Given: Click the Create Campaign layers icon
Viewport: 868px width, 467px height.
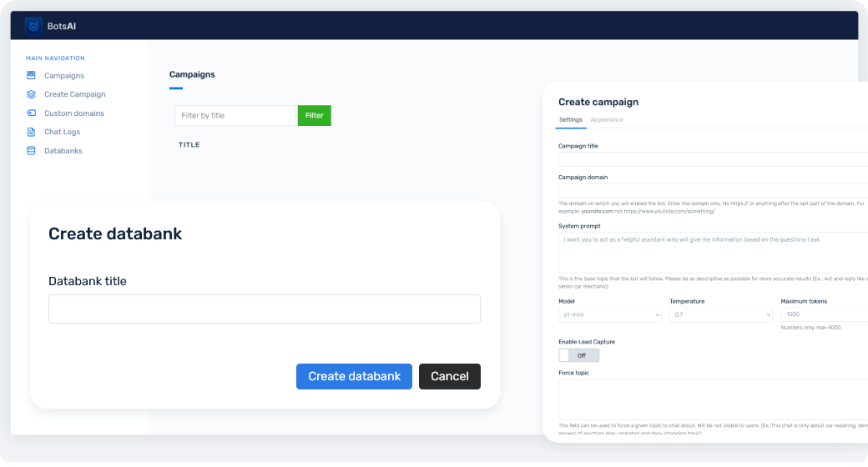Looking at the screenshot, I should click(x=31, y=94).
